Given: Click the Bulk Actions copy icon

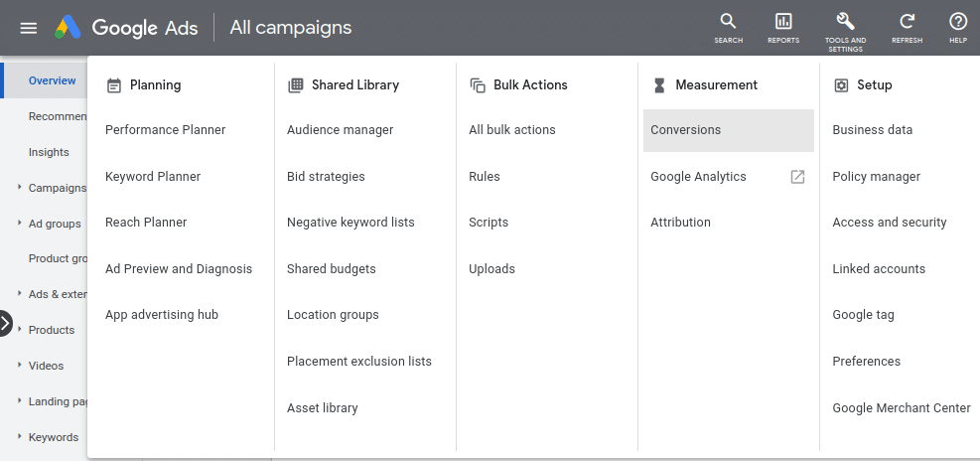Looking at the screenshot, I should point(478,85).
